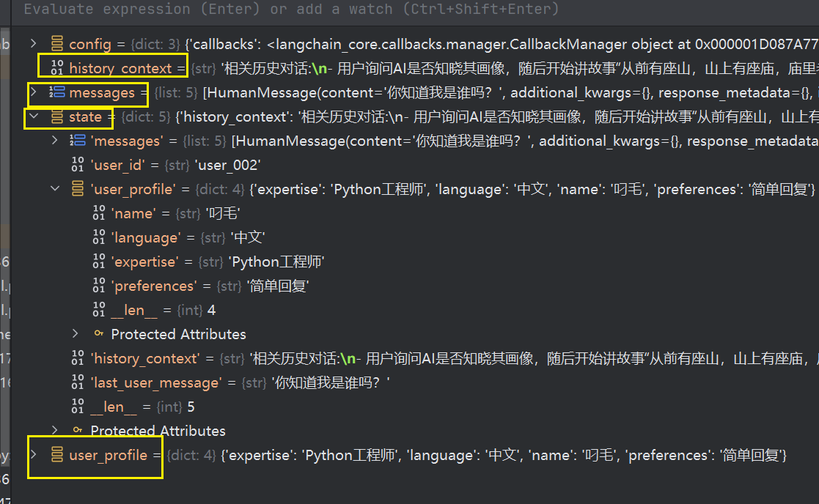Viewport: 819px width, 504px height.
Task: Expand Protected Attributes under 'user_profile'
Action: click(x=76, y=334)
